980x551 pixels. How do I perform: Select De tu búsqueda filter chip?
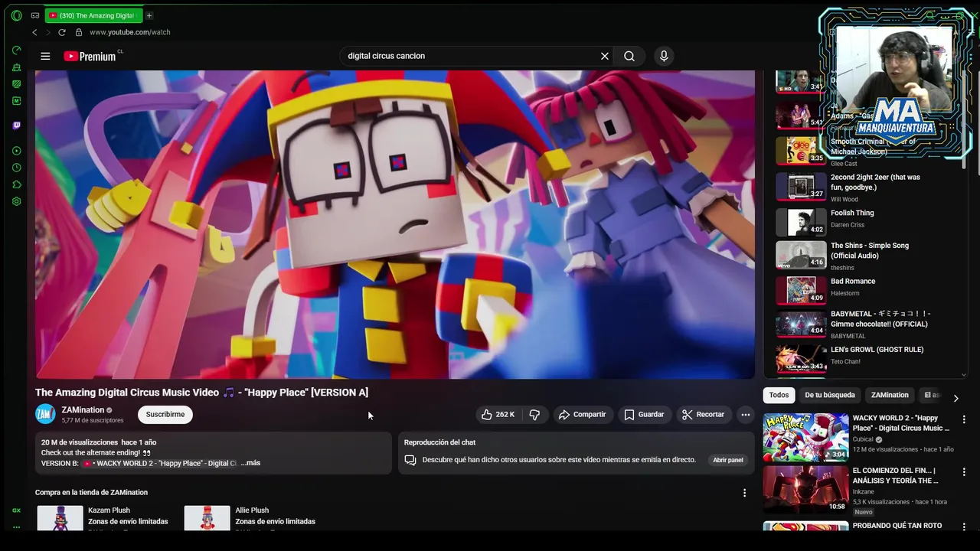coord(830,395)
